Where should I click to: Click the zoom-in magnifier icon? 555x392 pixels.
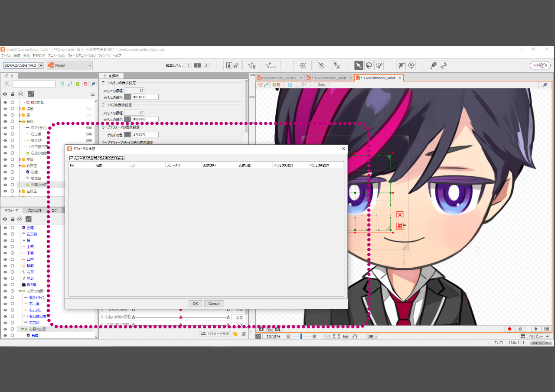314,336
